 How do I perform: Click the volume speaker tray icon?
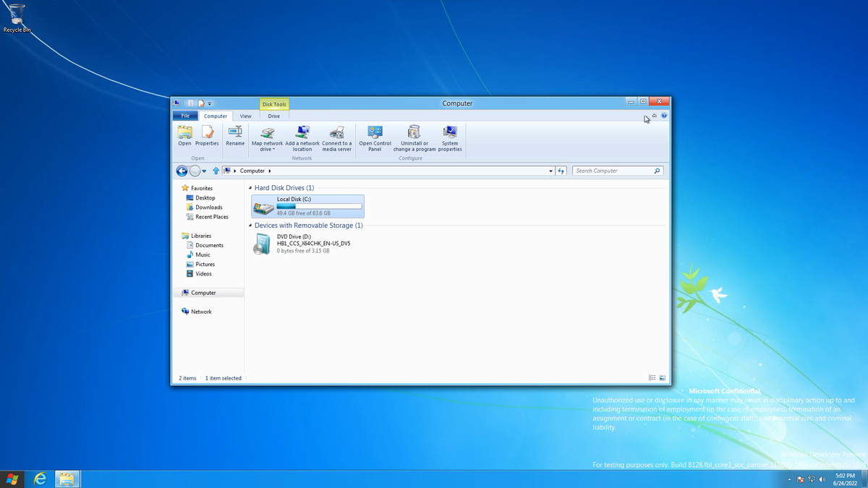pos(822,479)
